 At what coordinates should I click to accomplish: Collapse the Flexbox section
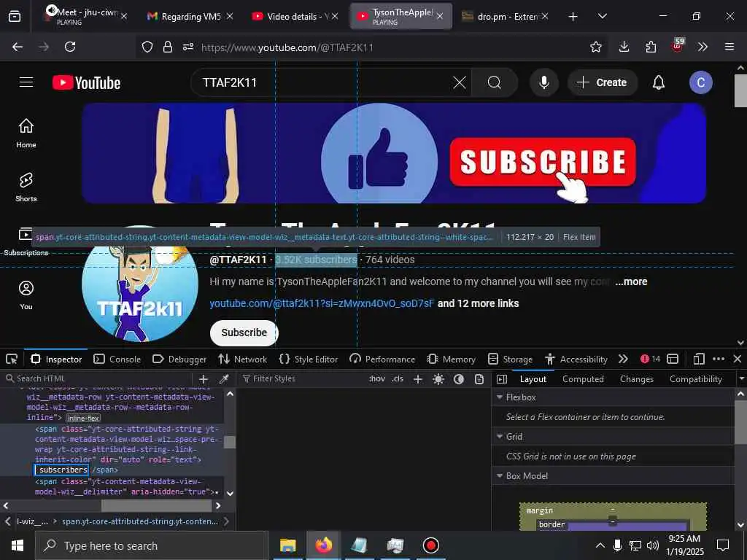click(x=500, y=397)
